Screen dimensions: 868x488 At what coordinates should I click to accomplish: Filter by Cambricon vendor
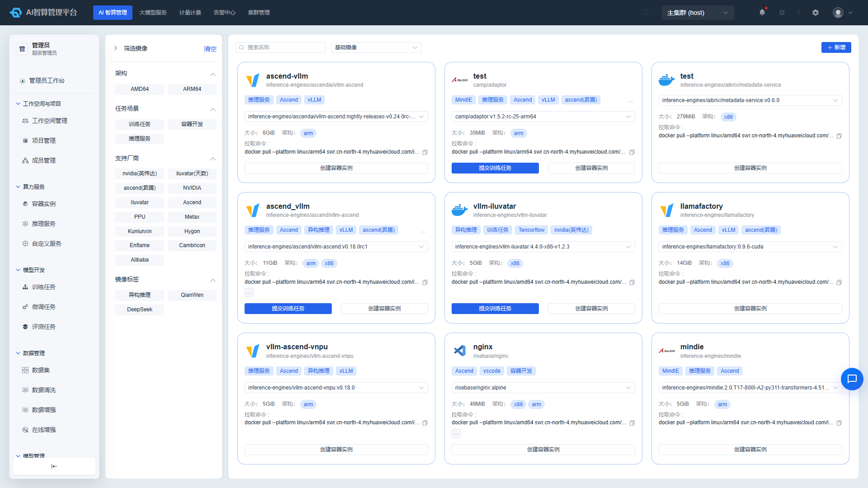click(192, 245)
